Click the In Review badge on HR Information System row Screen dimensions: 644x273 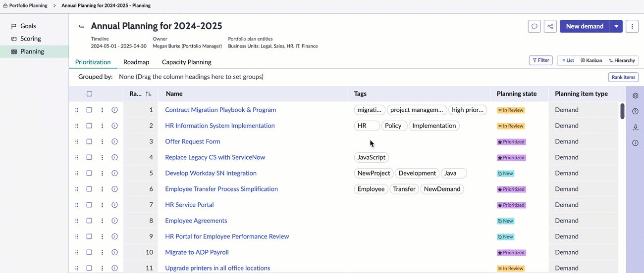pos(510,126)
